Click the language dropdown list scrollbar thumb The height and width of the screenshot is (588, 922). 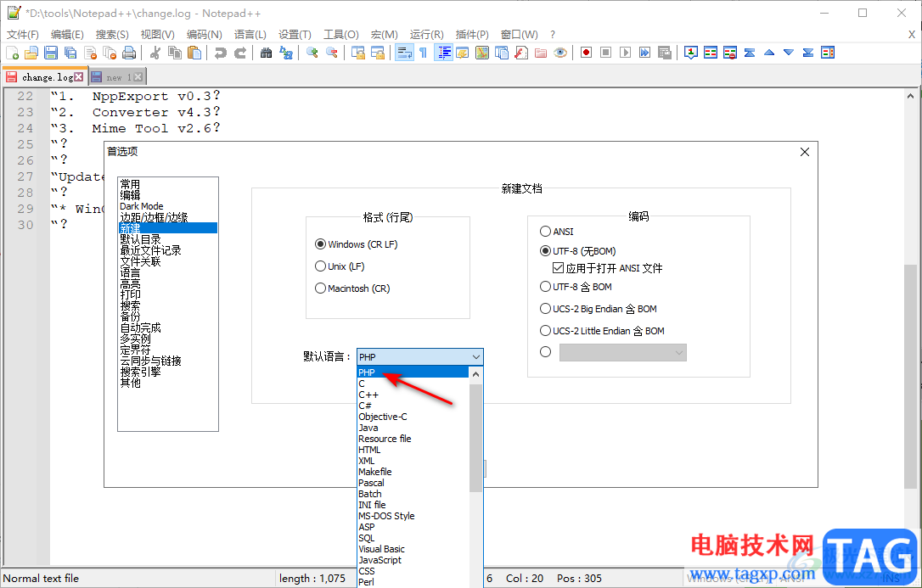(x=475, y=438)
